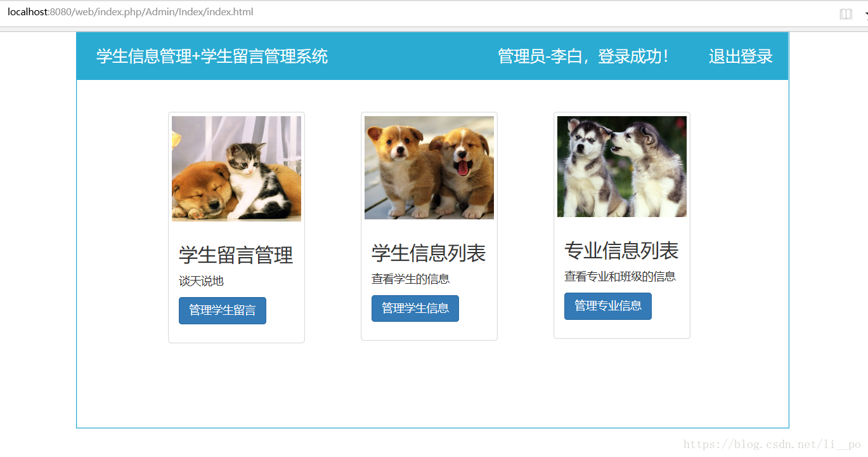This screenshot has width=868, height=457.
Task: Click the 查看学生的信息 description text
Action: 410,279
